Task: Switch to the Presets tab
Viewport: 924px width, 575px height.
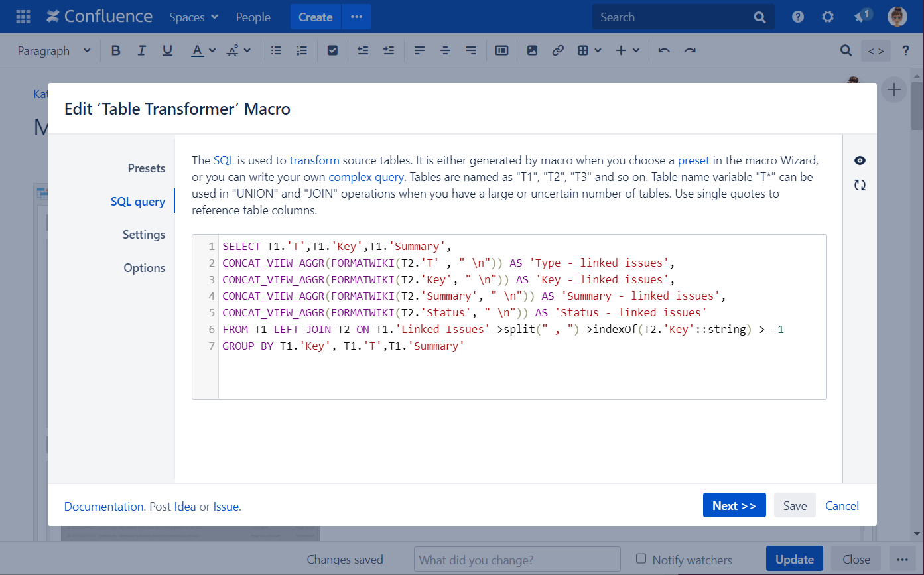Action: pos(146,168)
